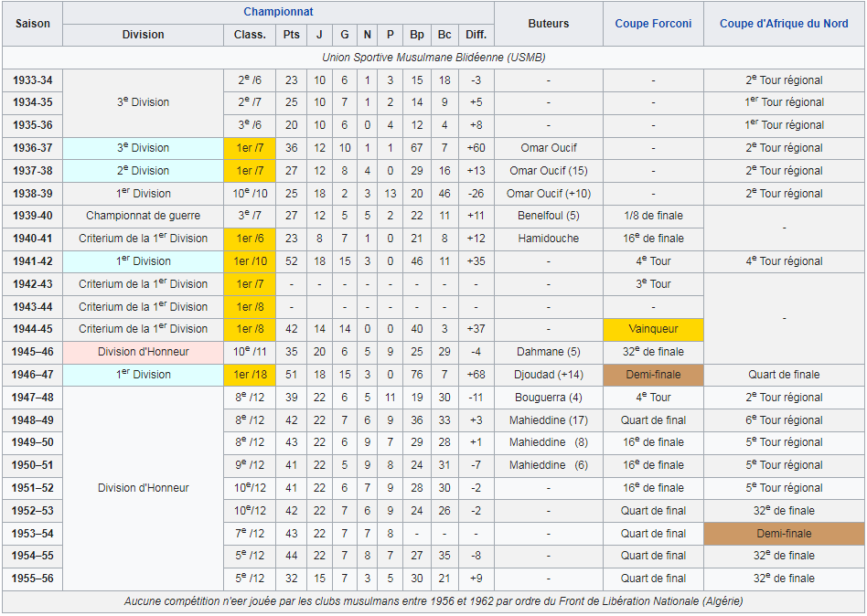
Task: Select the 1940-41 season cell
Action: tap(33, 239)
